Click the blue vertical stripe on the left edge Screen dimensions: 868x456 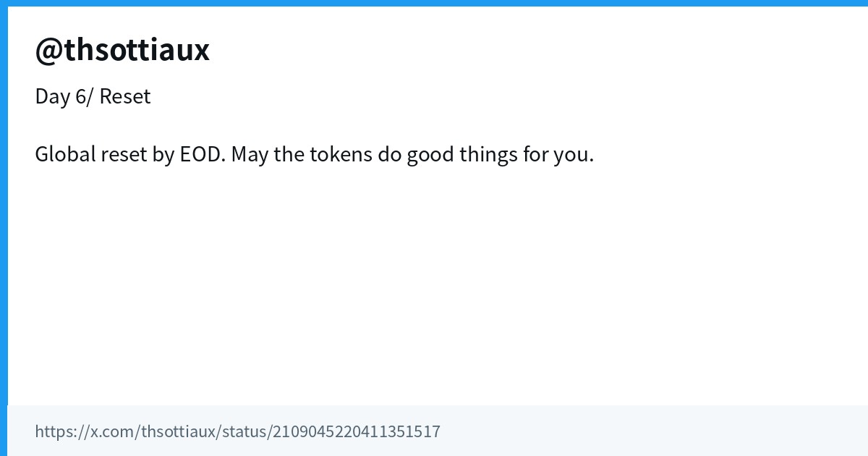pyautogui.click(x=4, y=228)
